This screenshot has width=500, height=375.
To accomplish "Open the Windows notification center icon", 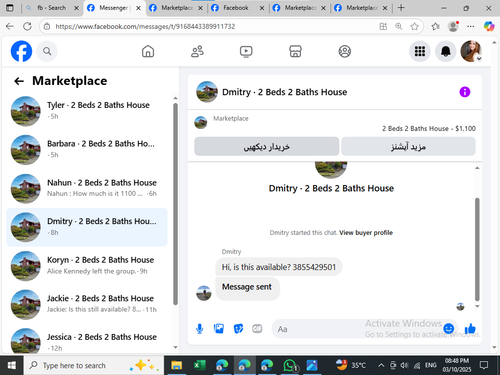I will [x=484, y=365].
